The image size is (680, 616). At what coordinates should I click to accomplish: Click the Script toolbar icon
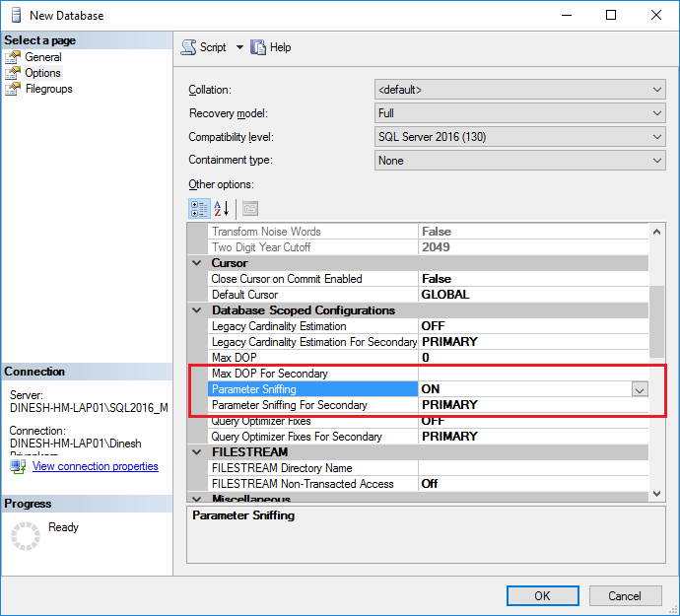point(188,47)
